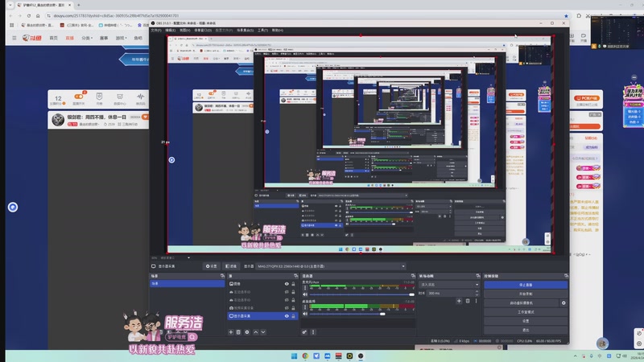Open OBS 视图 View menu
Viewport: 644px width, 362px height.
point(184,30)
